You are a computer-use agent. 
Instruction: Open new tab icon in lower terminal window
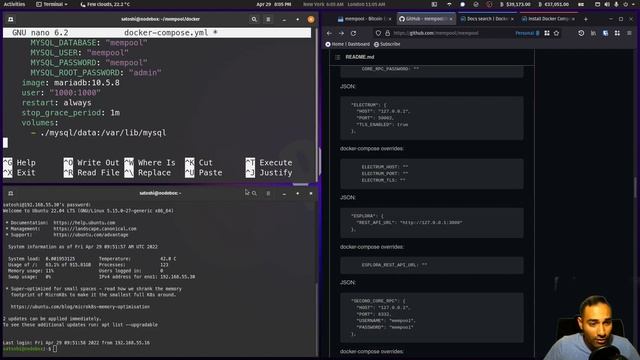coord(11,193)
